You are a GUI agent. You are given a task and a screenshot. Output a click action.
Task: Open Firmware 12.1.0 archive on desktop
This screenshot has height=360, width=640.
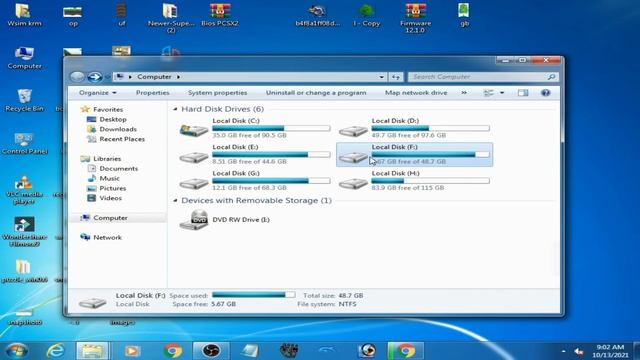tap(416, 18)
